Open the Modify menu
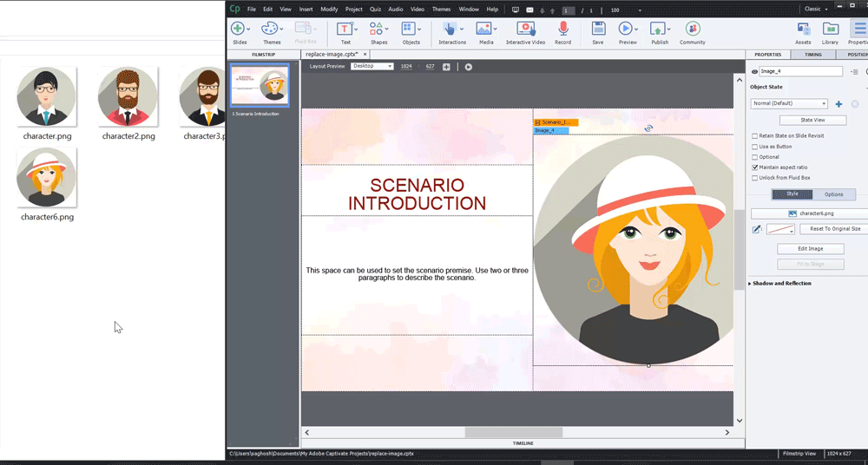The width and height of the screenshot is (868, 465). pyautogui.click(x=329, y=10)
